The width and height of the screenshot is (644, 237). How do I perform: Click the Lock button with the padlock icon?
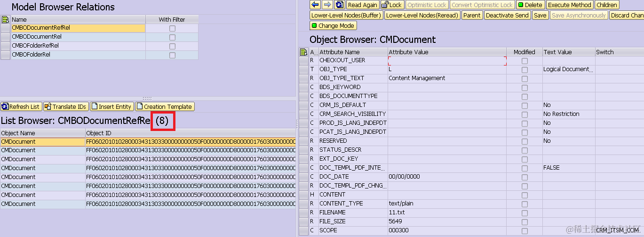(391, 5)
